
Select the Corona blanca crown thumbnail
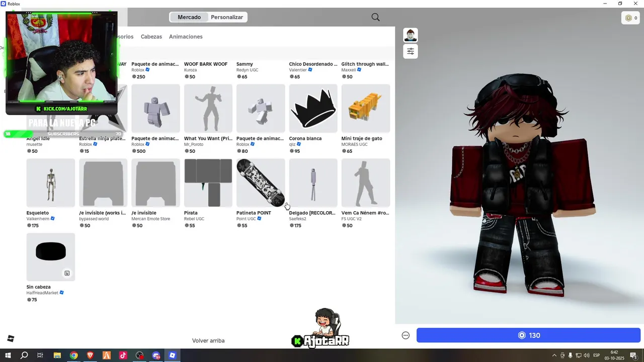pos(313,109)
